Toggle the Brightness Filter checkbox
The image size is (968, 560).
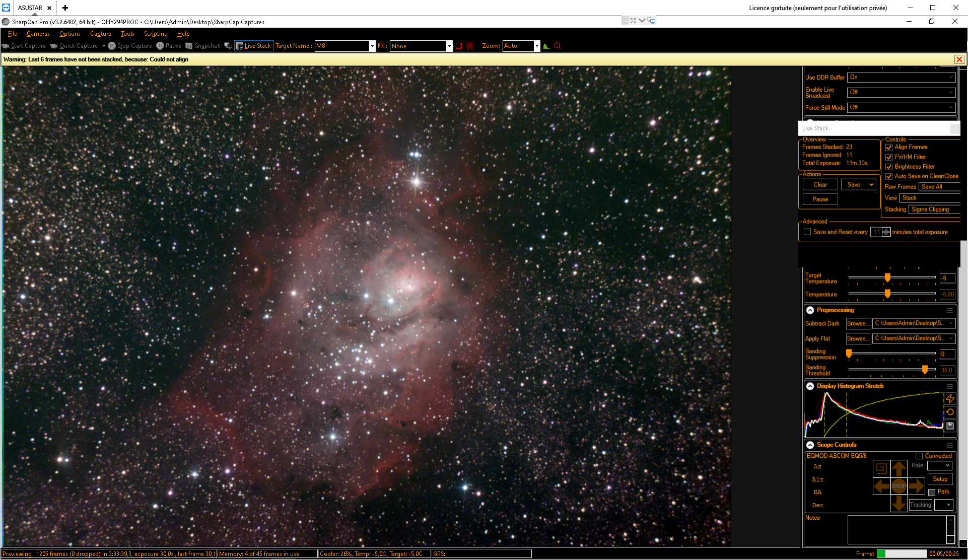(889, 167)
